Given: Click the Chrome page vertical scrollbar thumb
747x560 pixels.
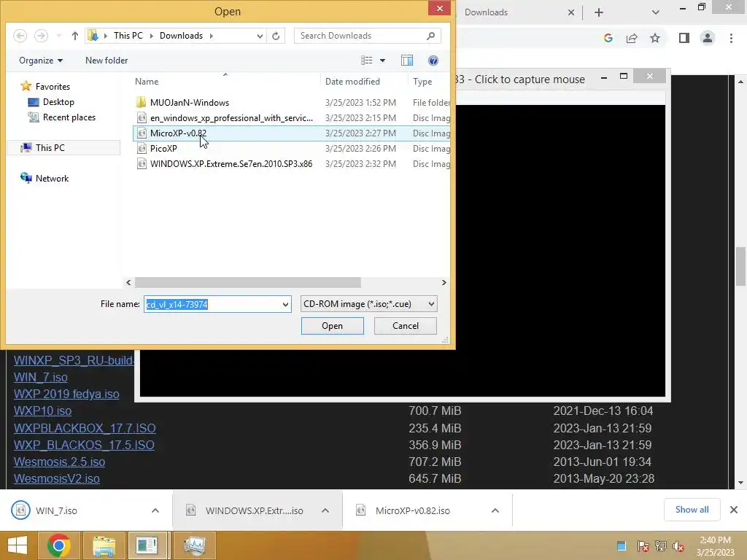Looking at the screenshot, I should pyautogui.click(x=740, y=266).
